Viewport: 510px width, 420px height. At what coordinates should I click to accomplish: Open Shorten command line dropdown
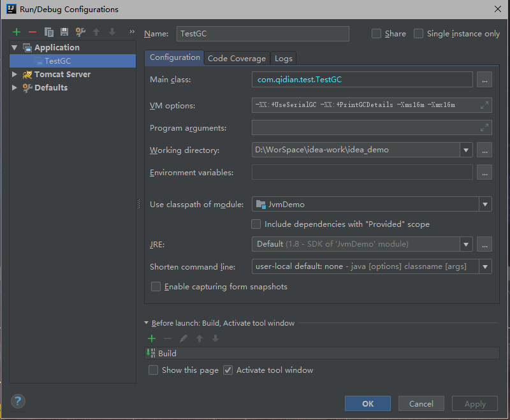(x=485, y=266)
